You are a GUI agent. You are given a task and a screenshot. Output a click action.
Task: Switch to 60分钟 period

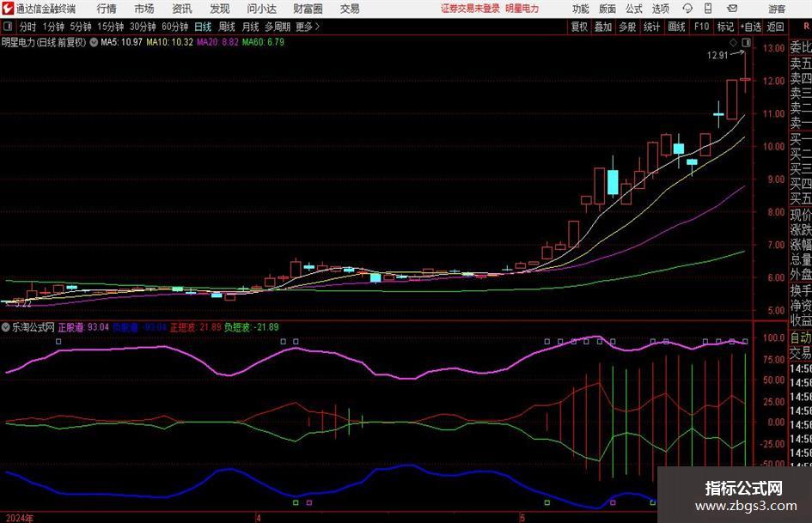pos(174,27)
